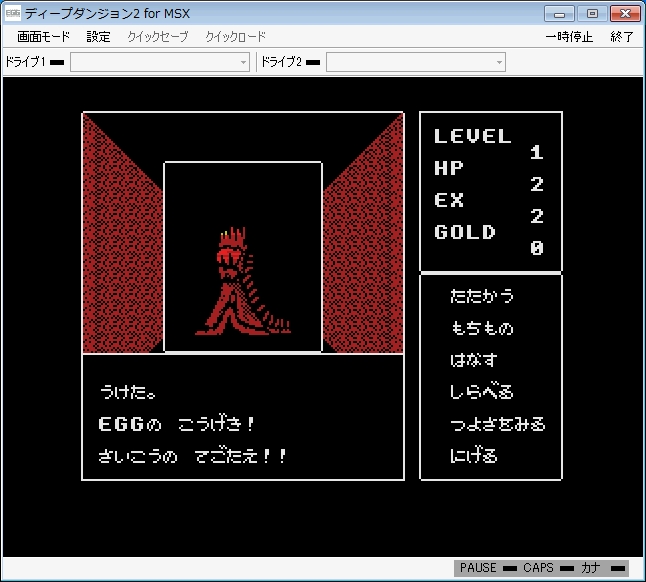Click the LEVEL value 1
Screen dimensions: 646x582
click(x=537, y=152)
